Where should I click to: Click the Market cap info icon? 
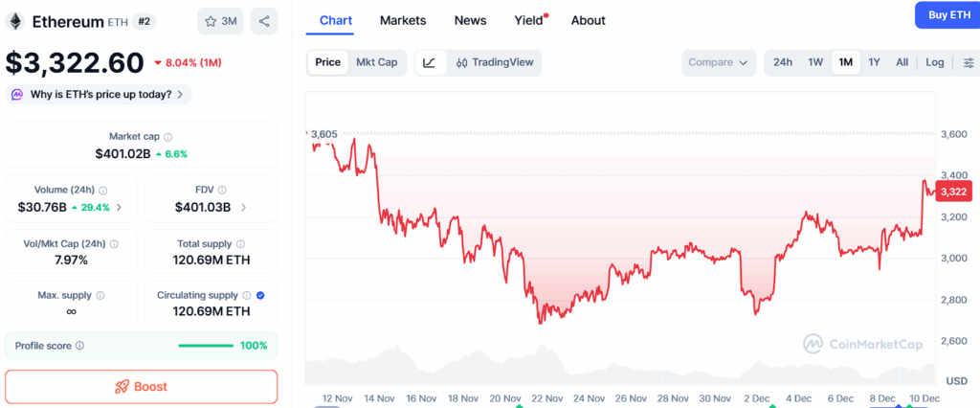168,137
